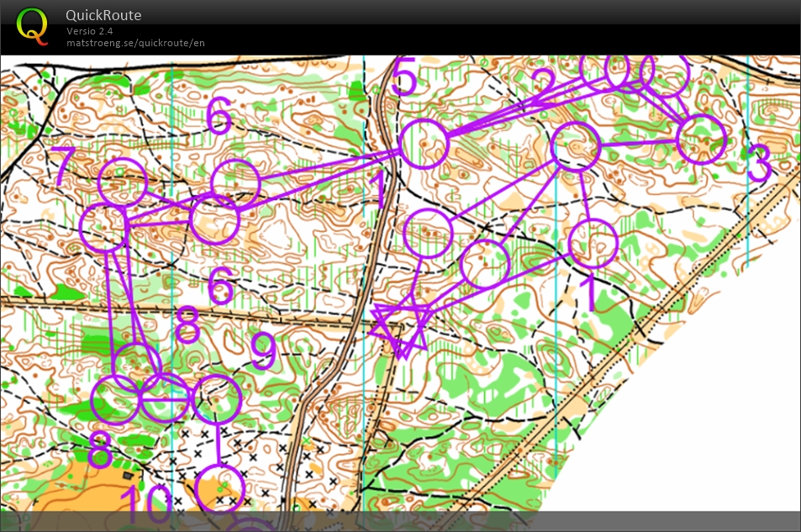
Task: Click the purple control number 9 label
Action: click(x=264, y=351)
